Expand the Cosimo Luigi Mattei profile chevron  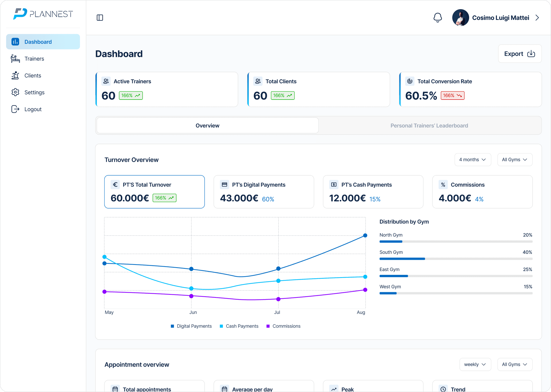click(537, 18)
